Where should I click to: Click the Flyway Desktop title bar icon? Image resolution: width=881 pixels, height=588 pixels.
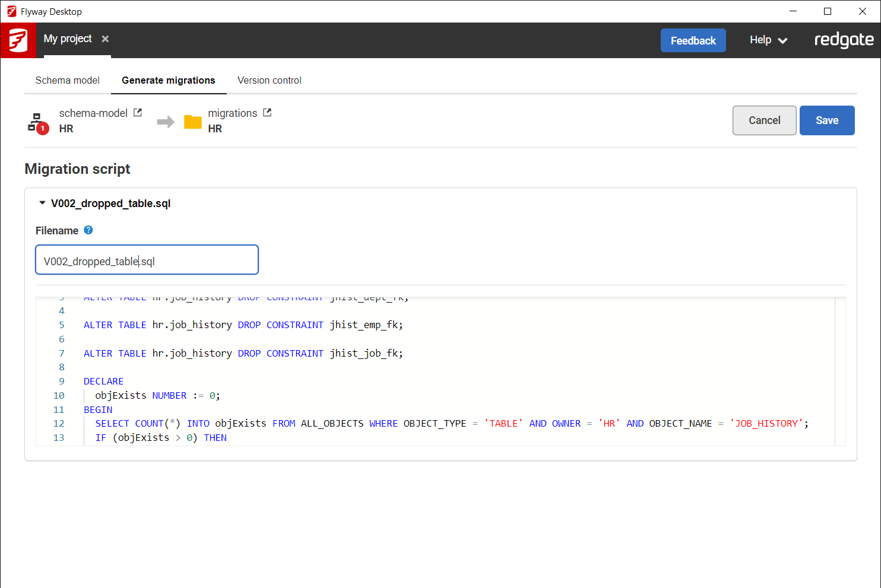pyautogui.click(x=11, y=11)
